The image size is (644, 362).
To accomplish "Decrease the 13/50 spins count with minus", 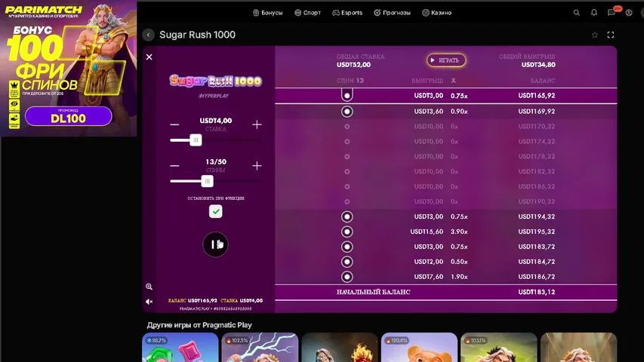I will click(174, 166).
